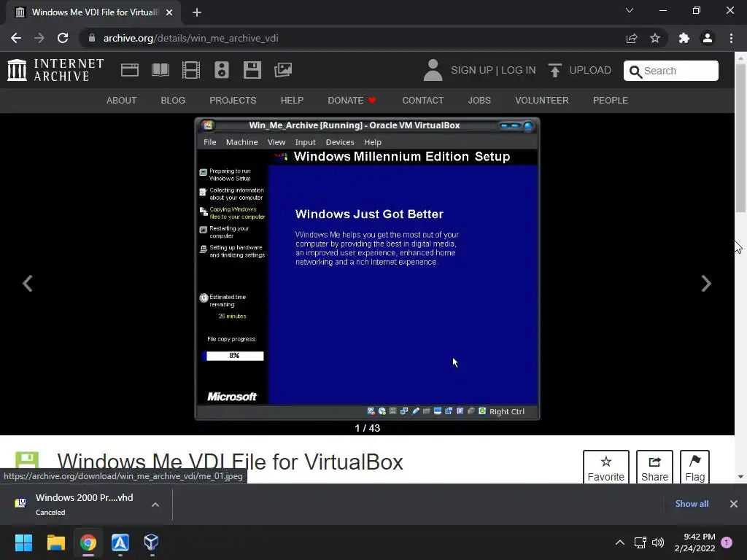Close the downloads bar

point(734,504)
